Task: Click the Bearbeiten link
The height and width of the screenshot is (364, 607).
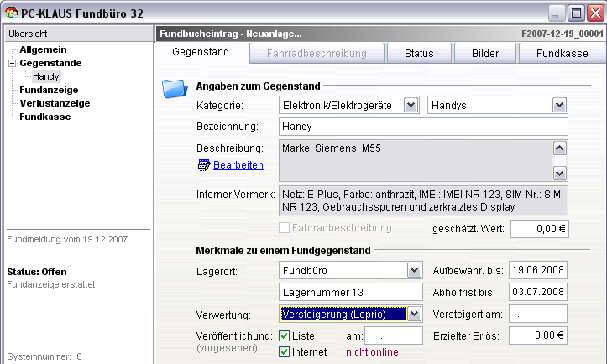Action: pyautogui.click(x=238, y=165)
